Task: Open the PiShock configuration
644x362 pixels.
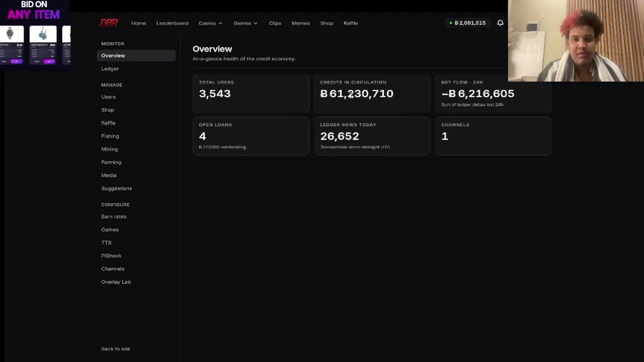Action: point(111,256)
